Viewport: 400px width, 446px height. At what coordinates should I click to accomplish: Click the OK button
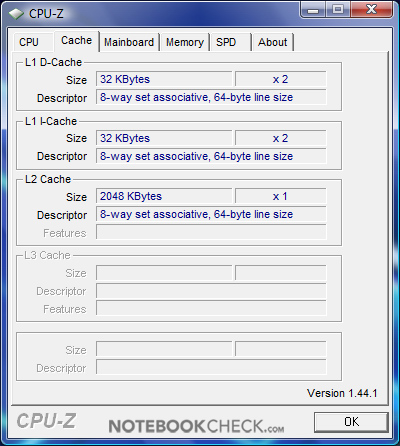[x=351, y=422]
